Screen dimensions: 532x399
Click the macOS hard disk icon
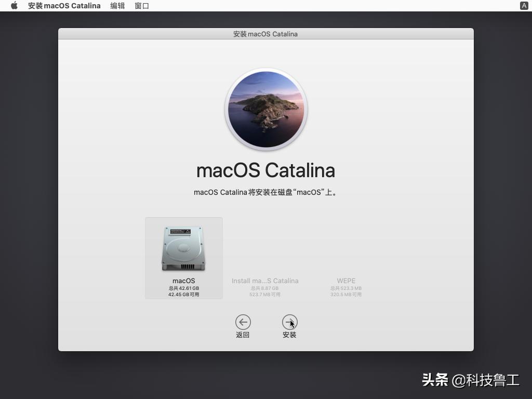pyautogui.click(x=183, y=248)
